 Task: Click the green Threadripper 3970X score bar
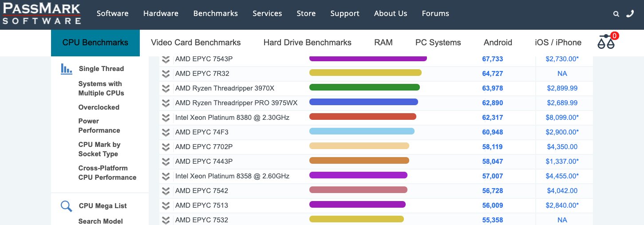[364, 87]
